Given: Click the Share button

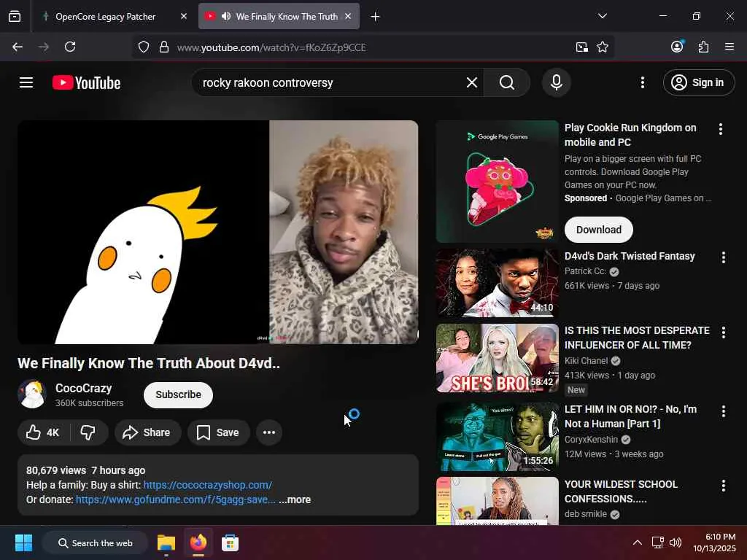Looking at the screenshot, I should [x=147, y=432].
